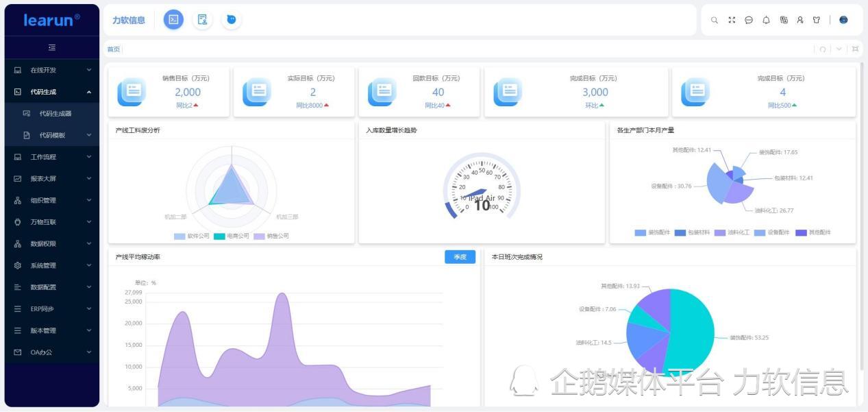Open the language translate icon
Image resolution: width=868 pixels, height=412 pixels.
pos(784,20)
